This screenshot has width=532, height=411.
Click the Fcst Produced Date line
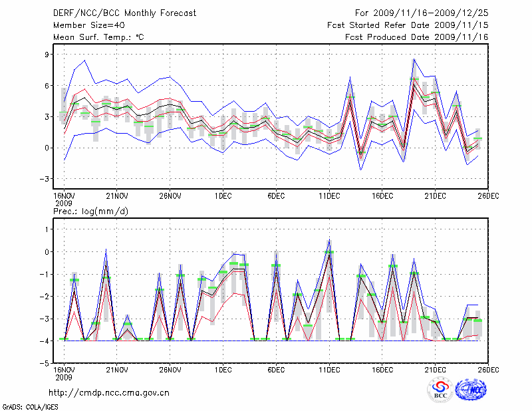point(416,37)
